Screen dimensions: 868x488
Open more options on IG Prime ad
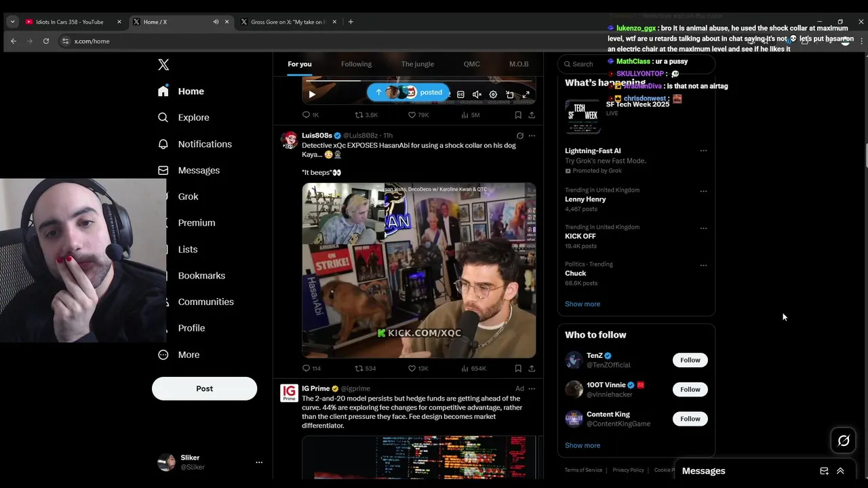click(532, 389)
